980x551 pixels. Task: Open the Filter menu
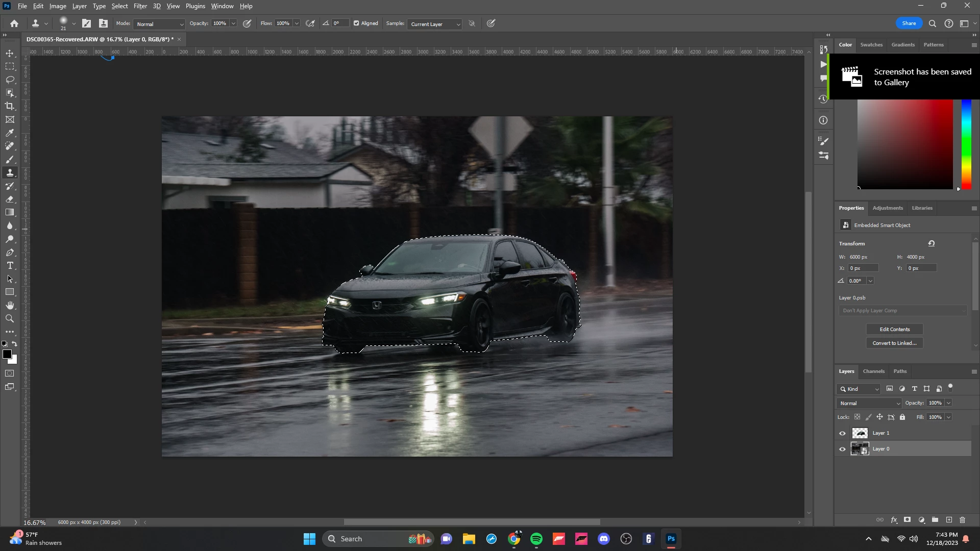pos(140,6)
